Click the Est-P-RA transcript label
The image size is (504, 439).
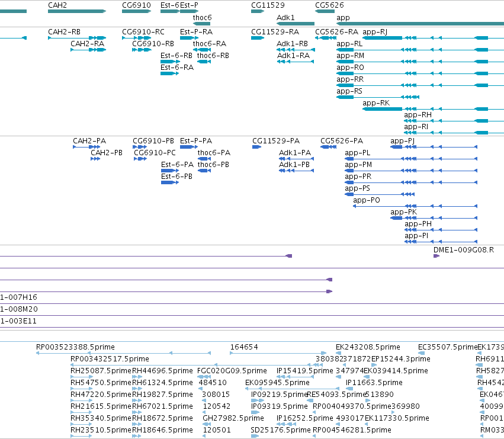[196, 32]
